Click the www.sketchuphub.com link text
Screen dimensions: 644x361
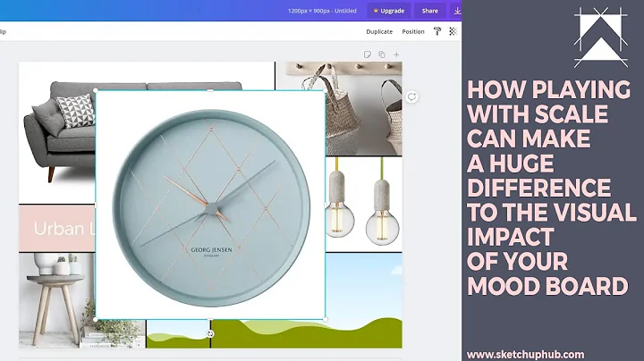point(525,355)
